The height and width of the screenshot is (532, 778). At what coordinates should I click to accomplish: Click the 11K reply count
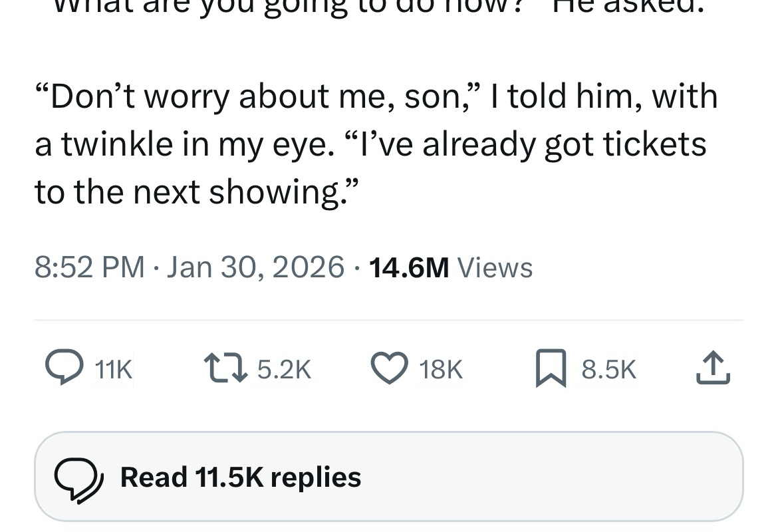(114, 370)
